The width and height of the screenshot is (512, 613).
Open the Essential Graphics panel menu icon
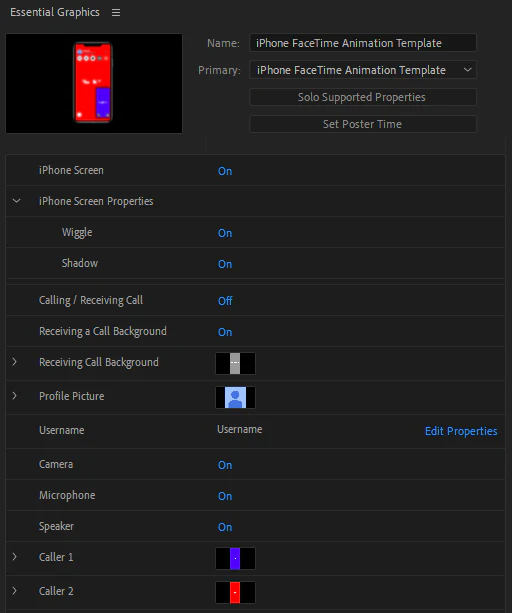116,13
